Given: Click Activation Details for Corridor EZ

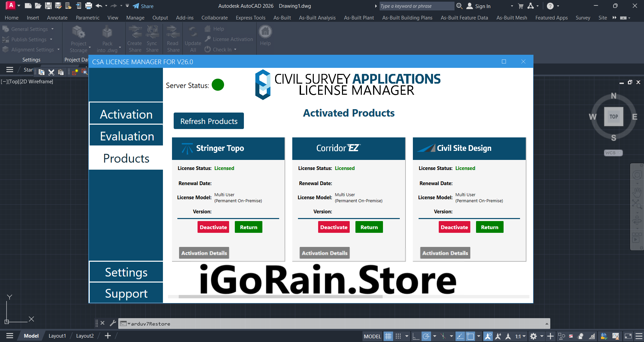Looking at the screenshot, I should coord(324,253).
